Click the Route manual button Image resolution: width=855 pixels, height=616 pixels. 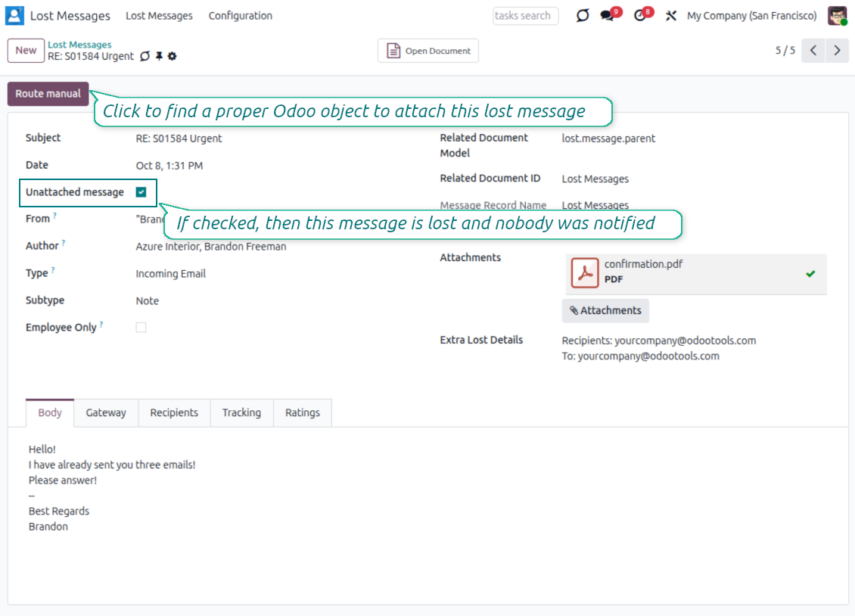point(48,94)
